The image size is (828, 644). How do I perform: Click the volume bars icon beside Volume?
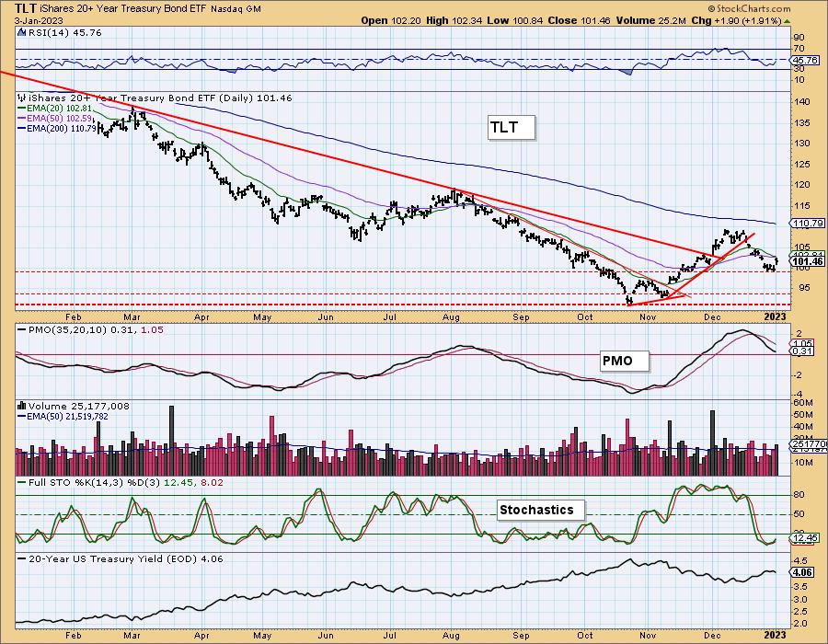(x=22, y=406)
